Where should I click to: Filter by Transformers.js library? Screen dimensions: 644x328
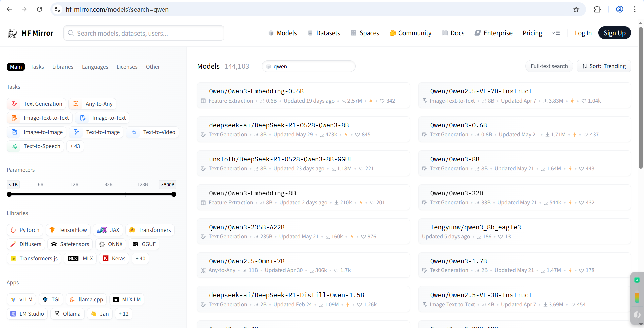click(x=34, y=259)
